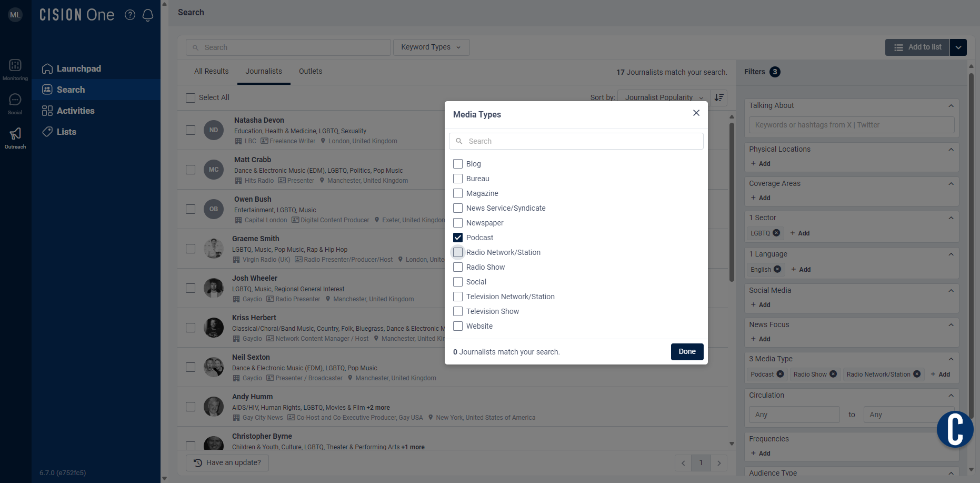Switch to the Outlets tab
This screenshot has height=483, width=980.
coord(311,71)
